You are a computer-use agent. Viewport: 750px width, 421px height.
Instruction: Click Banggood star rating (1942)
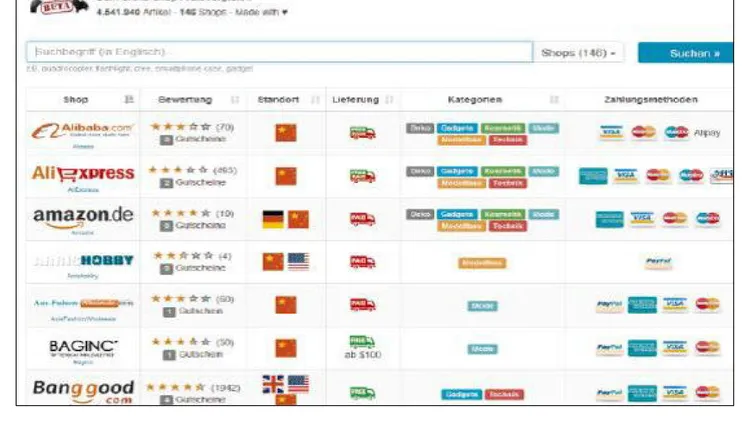point(175,387)
